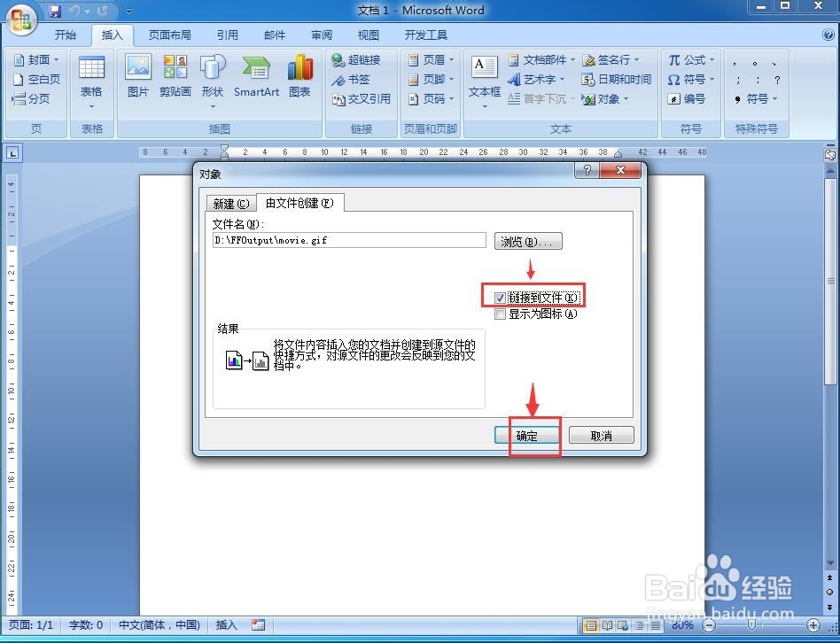This screenshot has height=643, width=840.
Task: Zoom in with plus button
Action: click(x=813, y=625)
